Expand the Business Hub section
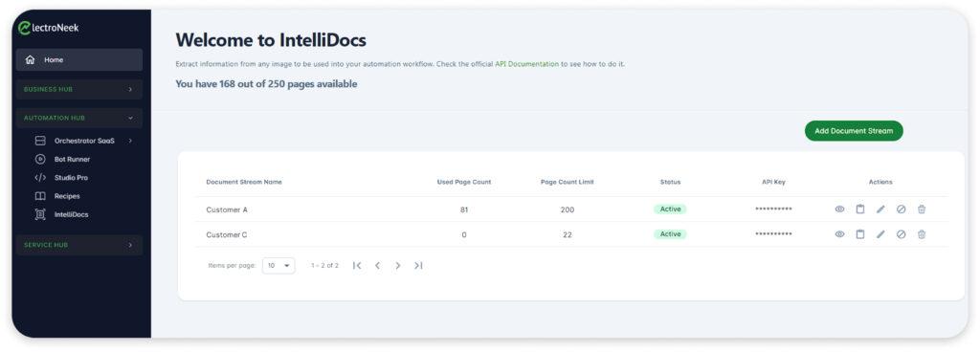980x352 pixels. [x=79, y=89]
